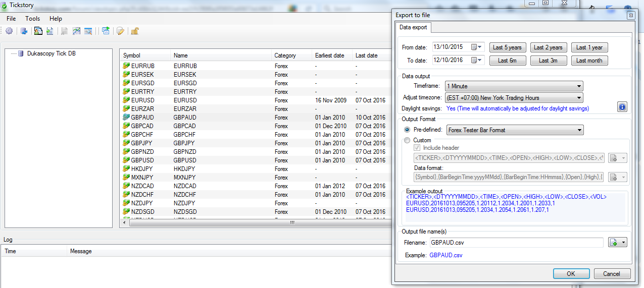Close the Export to file dialog
The height and width of the screenshot is (288, 644).
(x=630, y=16)
